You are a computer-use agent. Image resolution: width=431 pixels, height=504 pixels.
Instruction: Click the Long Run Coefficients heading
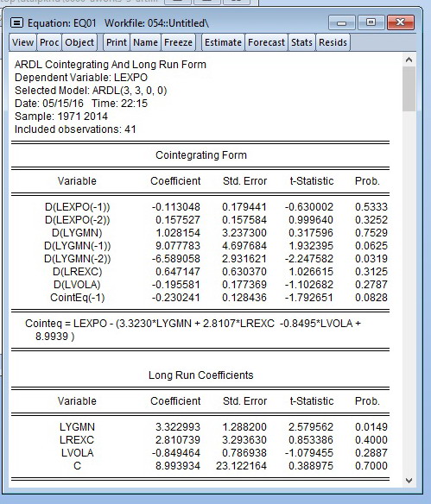click(x=200, y=375)
